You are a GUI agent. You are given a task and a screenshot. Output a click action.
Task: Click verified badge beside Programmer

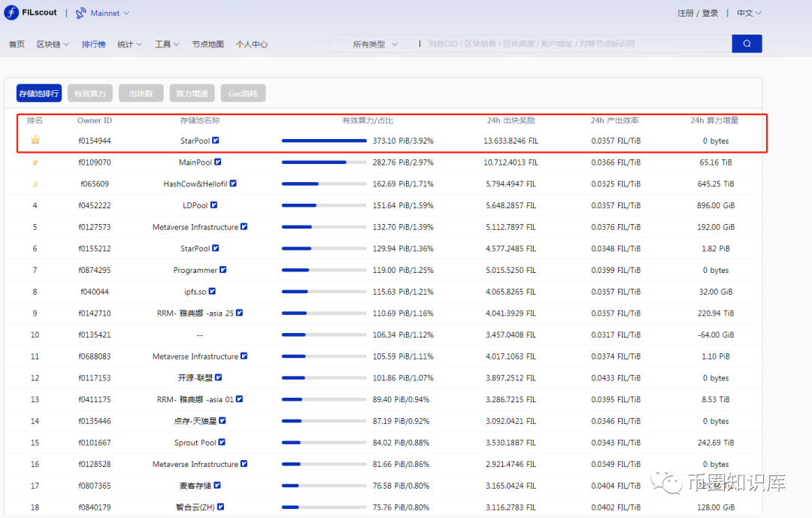click(x=223, y=270)
